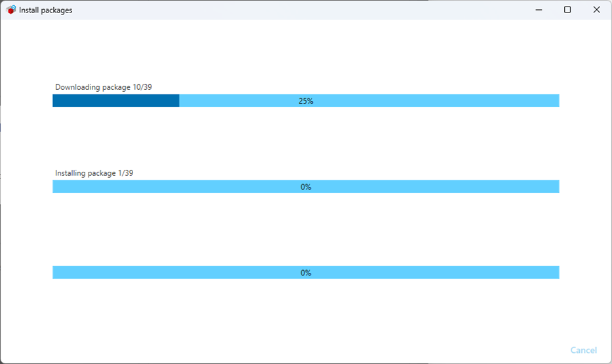Click the 0% text on bottom progress bar
The height and width of the screenshot is (364, 612).
[306, 273]
